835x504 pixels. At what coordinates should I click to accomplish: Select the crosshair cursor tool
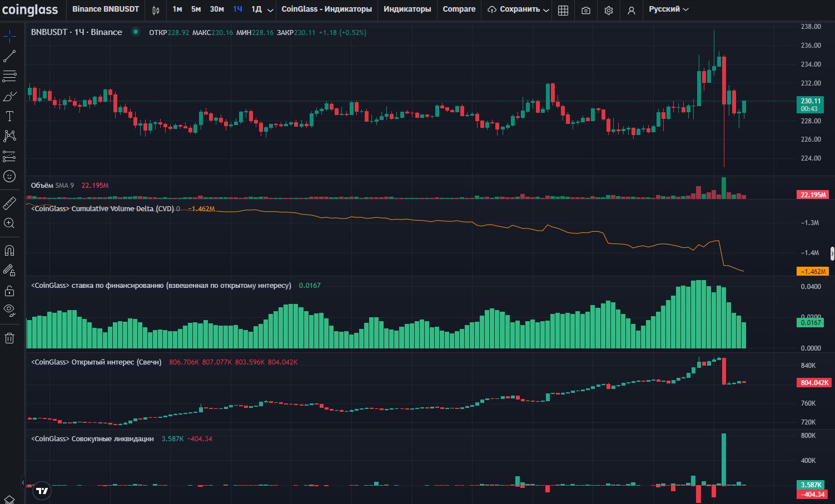[x=9, y=37]
